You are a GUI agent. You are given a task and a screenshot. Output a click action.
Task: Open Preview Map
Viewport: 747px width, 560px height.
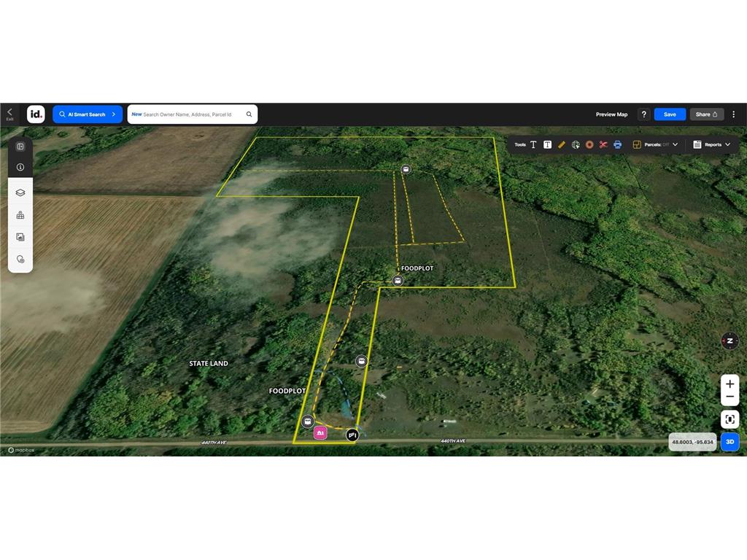611,114
